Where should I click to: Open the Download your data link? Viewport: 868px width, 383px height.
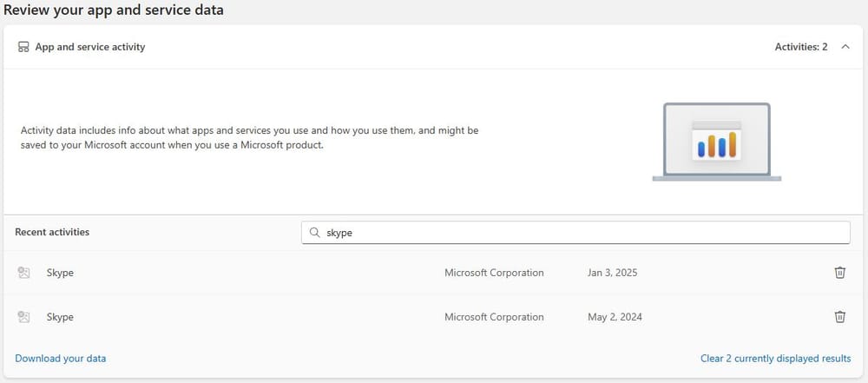[x=61, y=359]
